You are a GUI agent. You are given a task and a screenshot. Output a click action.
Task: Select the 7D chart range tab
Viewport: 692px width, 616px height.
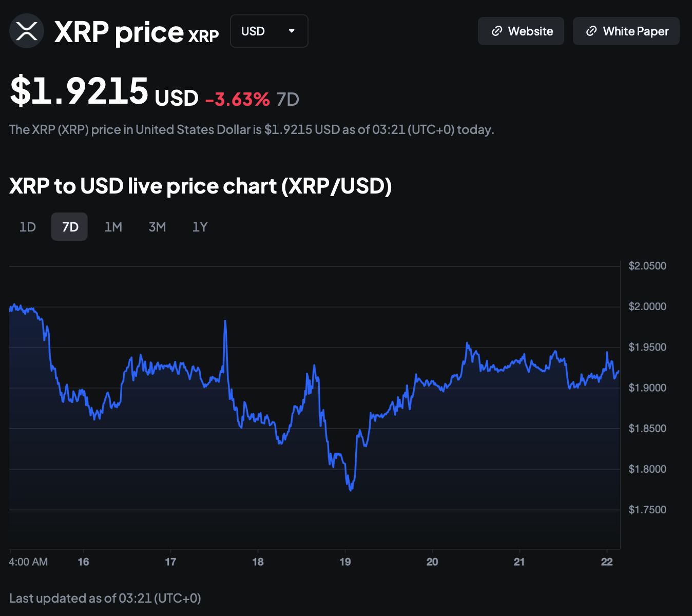[70, 227]
